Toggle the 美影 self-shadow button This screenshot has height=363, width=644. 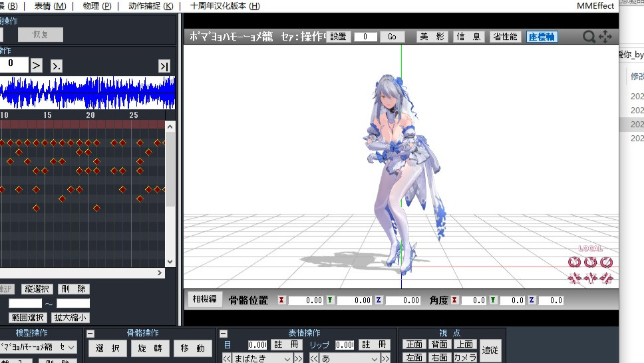tap(432, 37)
